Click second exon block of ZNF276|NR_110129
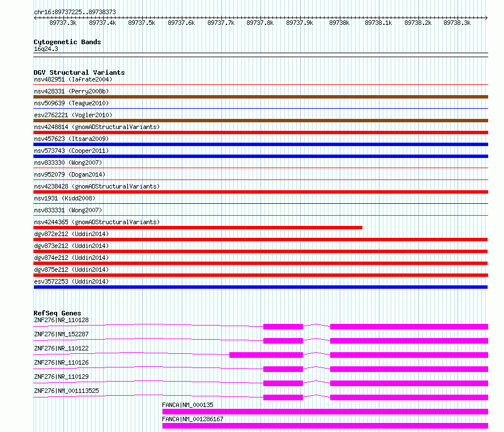This screenshot has width=504, height=432. pyautogui.click(x=409, y=383)
